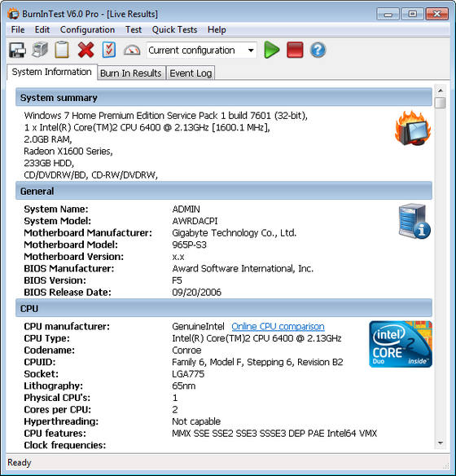Minimize the BurnInTest window
456x476 pixels.
coord(388,14)
